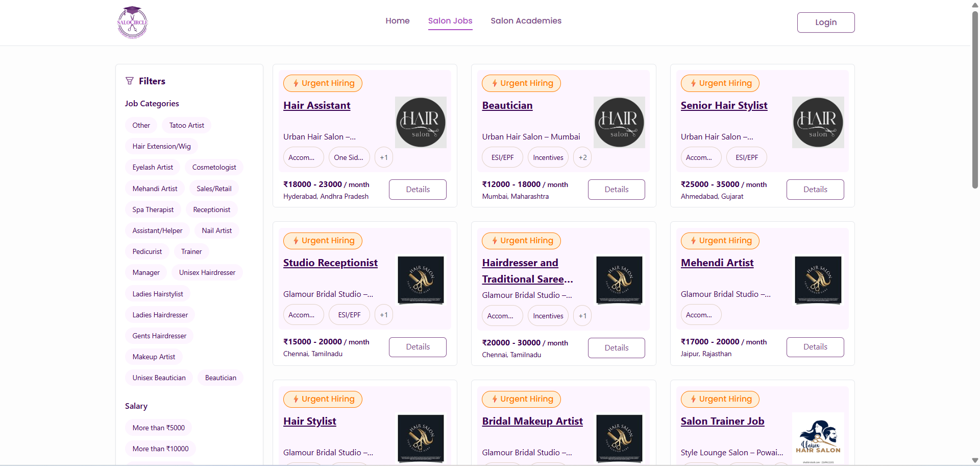The height and width of the screenshot is (466, 980).
Task: Open the Beautician job title link
Action: 507,105
